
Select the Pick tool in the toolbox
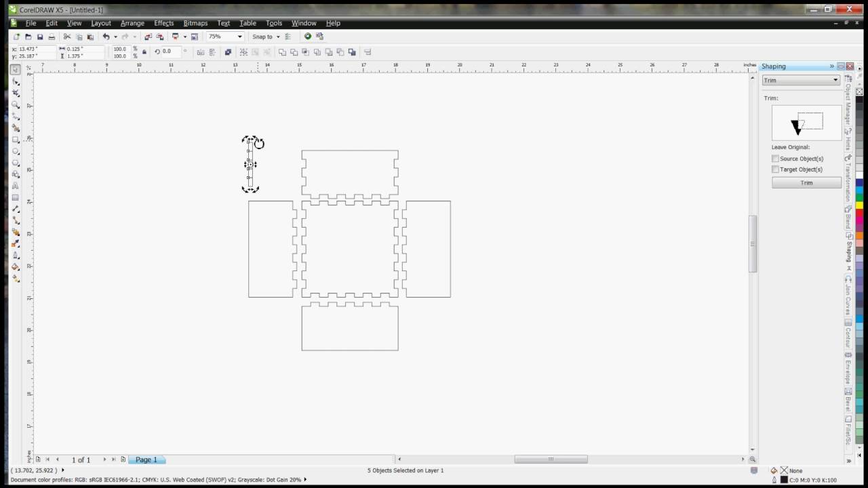pos(16,70)
